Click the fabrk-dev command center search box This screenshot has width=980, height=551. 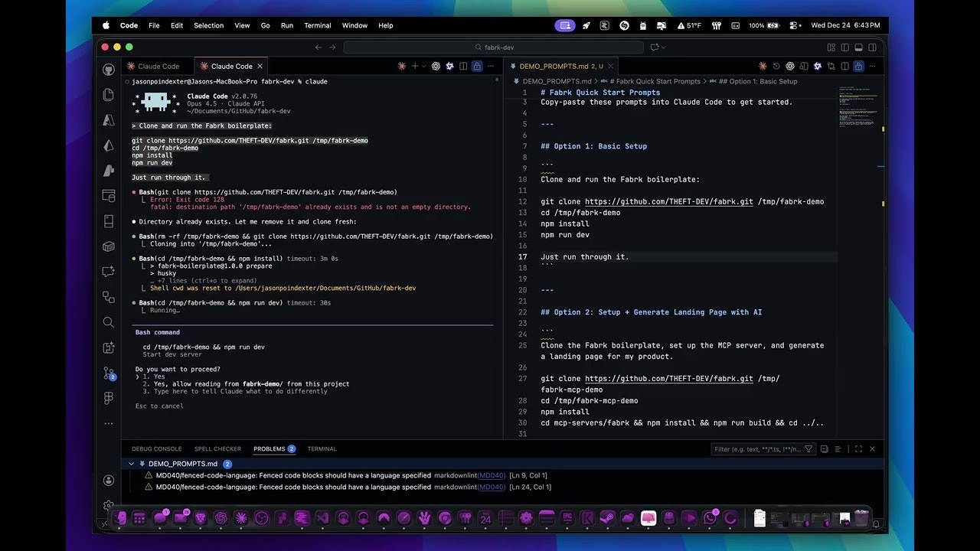pyautogui.click(x=494, y=47)
